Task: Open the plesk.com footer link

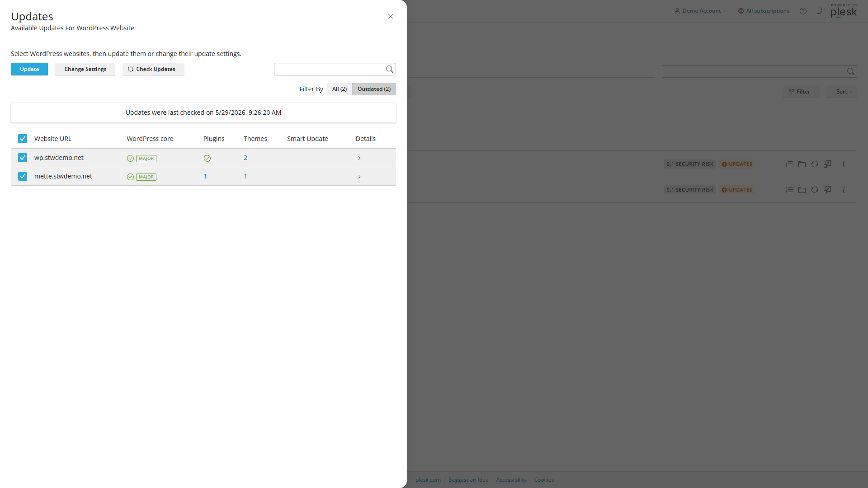Action: [x=428, y=480]
